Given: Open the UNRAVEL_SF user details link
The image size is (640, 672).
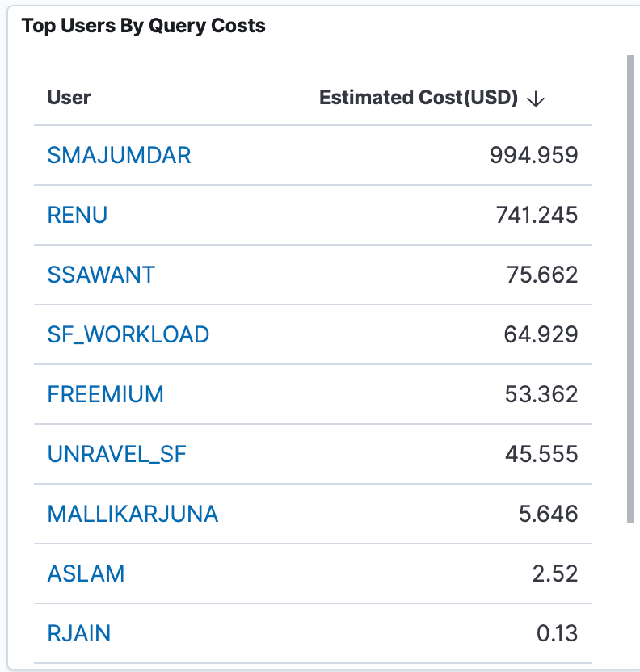Looking at the screenshot, I should tap(116, 454).
